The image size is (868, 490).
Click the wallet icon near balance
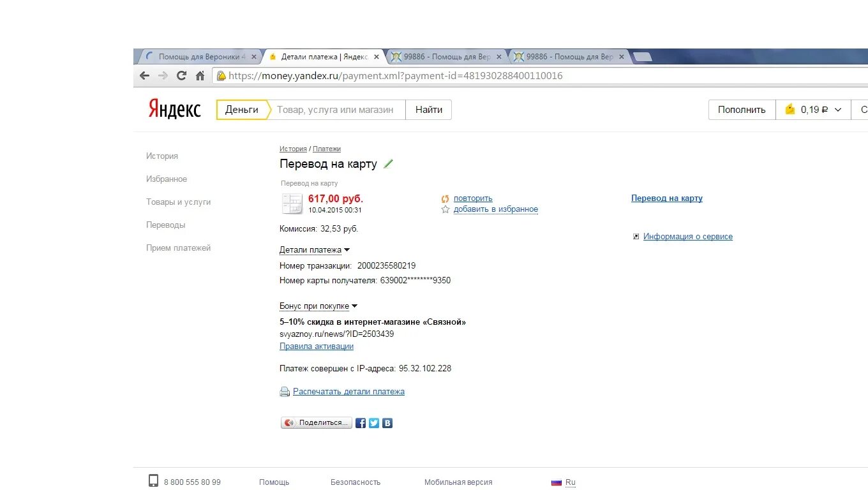coord(790,109)
